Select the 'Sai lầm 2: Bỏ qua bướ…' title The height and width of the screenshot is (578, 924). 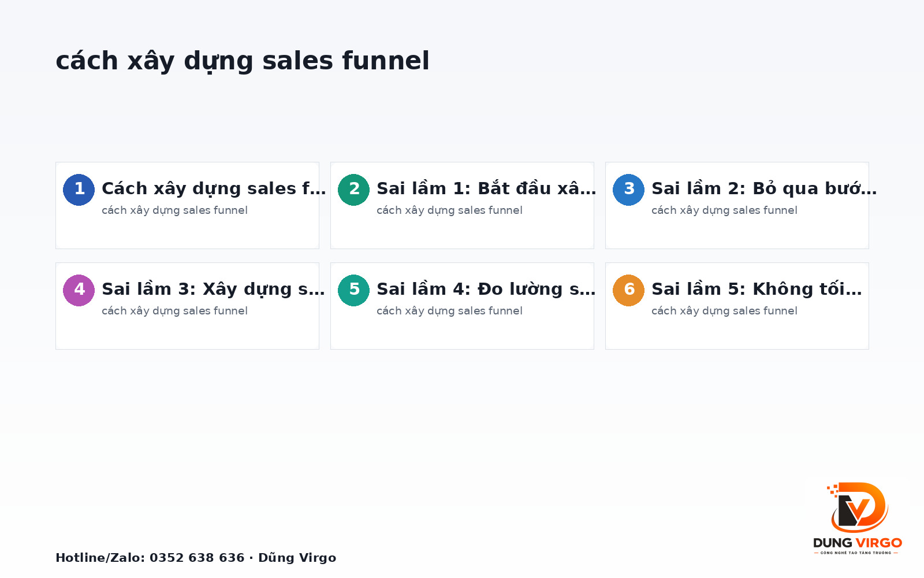[x=764, y=188]
